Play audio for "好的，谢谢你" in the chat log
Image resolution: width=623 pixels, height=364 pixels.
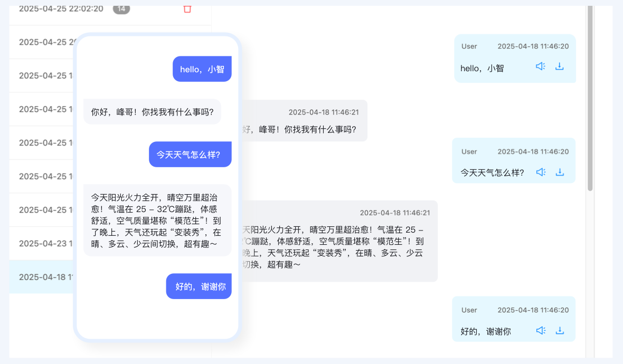(540, 330)
